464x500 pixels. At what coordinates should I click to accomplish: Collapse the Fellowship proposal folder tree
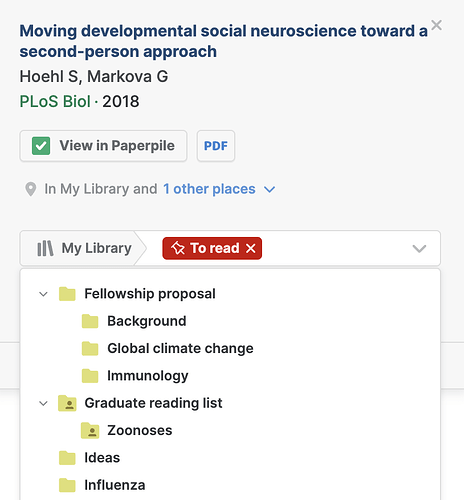[43, 294]
